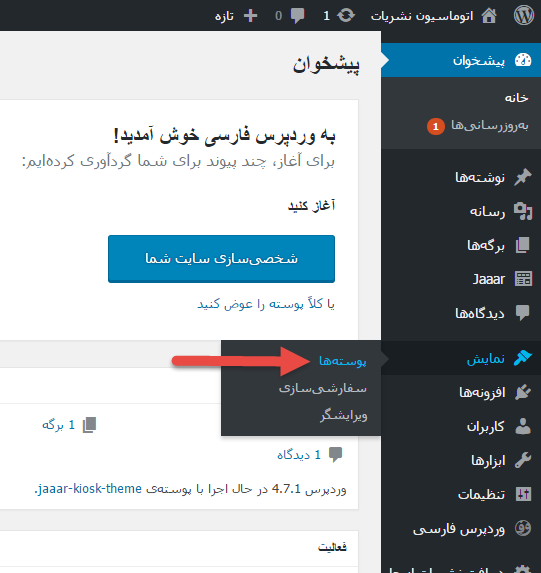
Task: Click the home icon in admin bar
Action: coord(489,16)
